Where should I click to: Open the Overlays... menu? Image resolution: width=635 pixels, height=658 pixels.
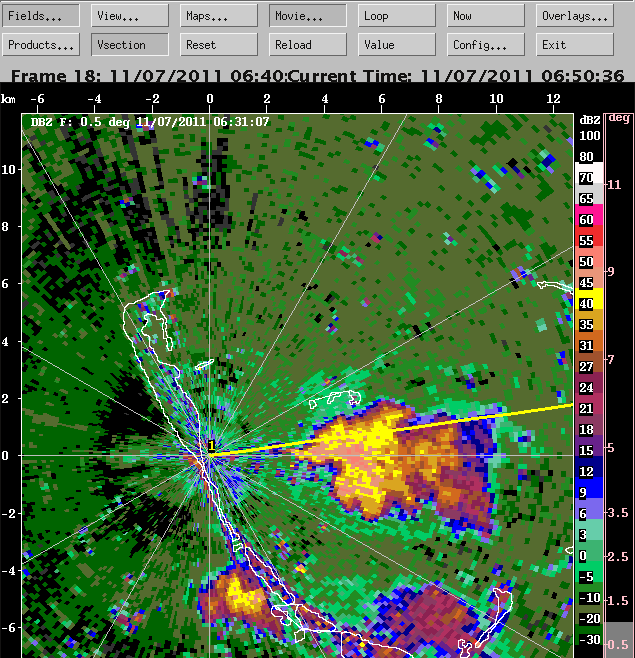click(575, 16)
